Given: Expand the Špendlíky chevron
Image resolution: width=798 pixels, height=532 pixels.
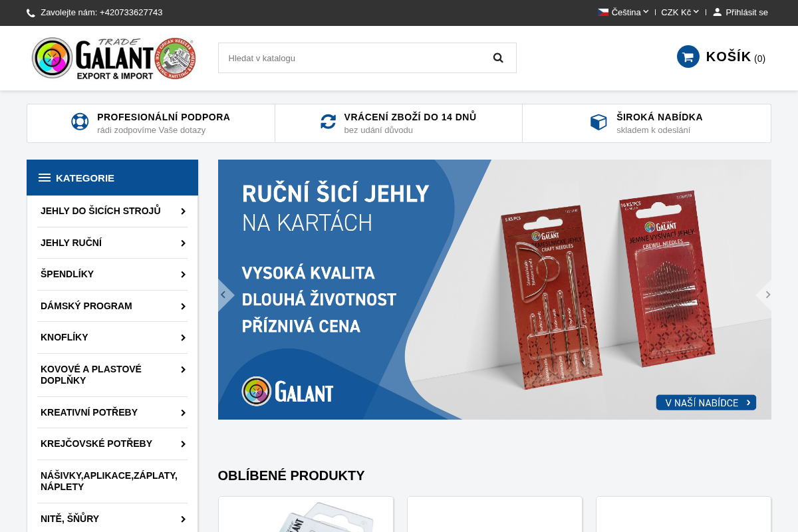Looking at the screenshot, I should pos(183,275).
